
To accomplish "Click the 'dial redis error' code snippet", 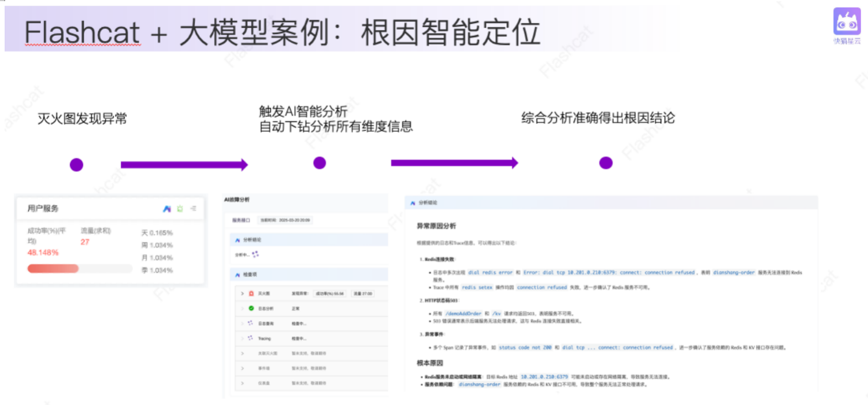I will [x=490, y=273].
